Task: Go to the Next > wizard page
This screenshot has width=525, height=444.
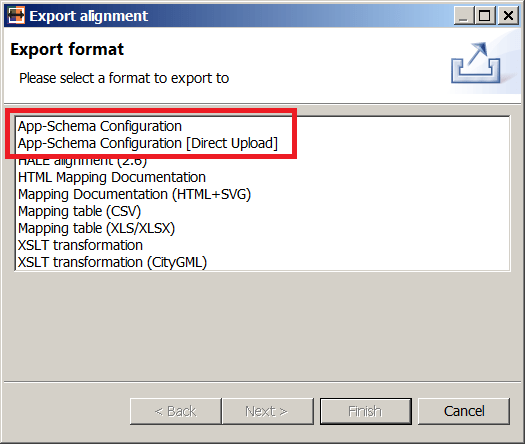Action: [x=268, y=411]
